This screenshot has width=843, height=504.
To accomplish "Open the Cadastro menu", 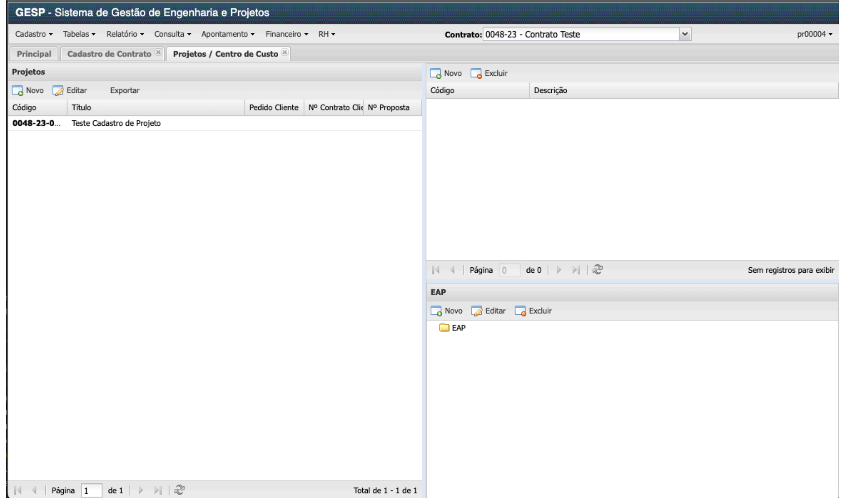I will pyautogui.click(x=34, y=34).
